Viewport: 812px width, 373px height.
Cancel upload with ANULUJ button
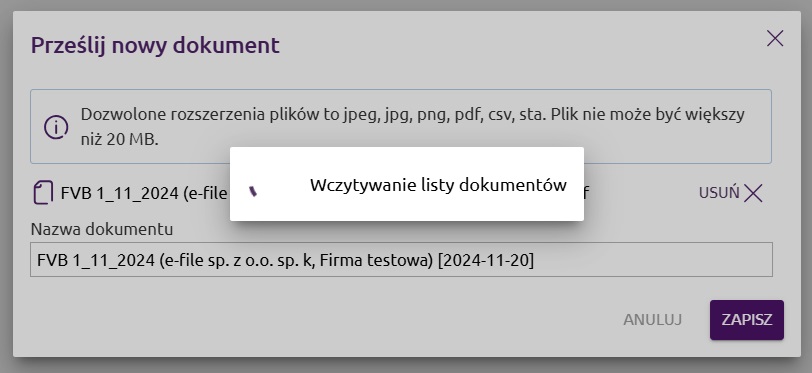[x=652, y=320]
